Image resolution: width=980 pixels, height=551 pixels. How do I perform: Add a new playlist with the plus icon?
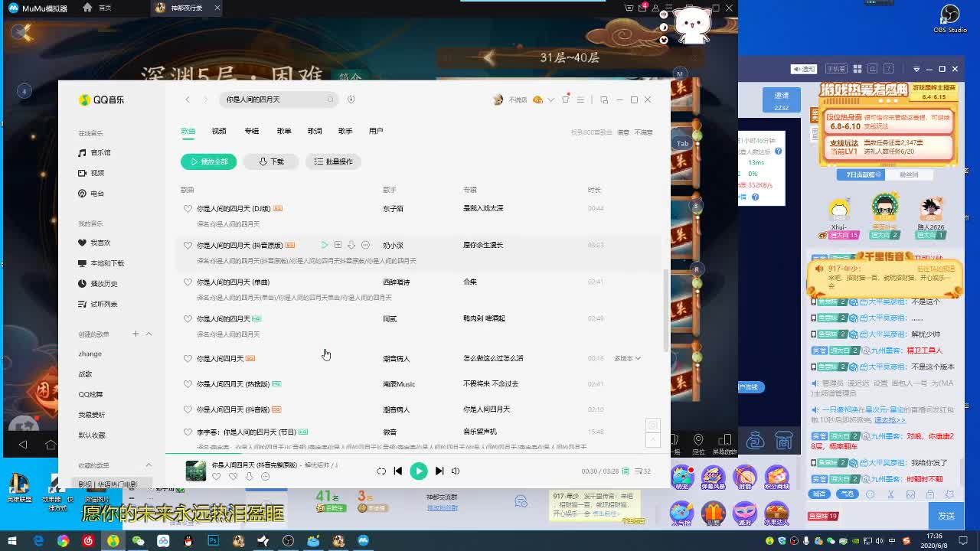136,334
